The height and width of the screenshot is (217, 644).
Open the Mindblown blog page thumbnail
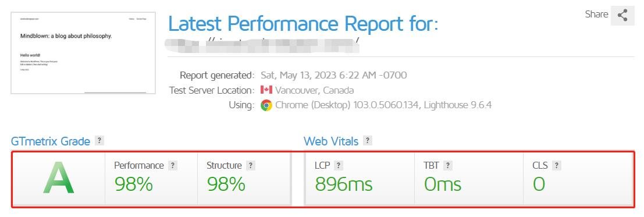pos(83,53)
